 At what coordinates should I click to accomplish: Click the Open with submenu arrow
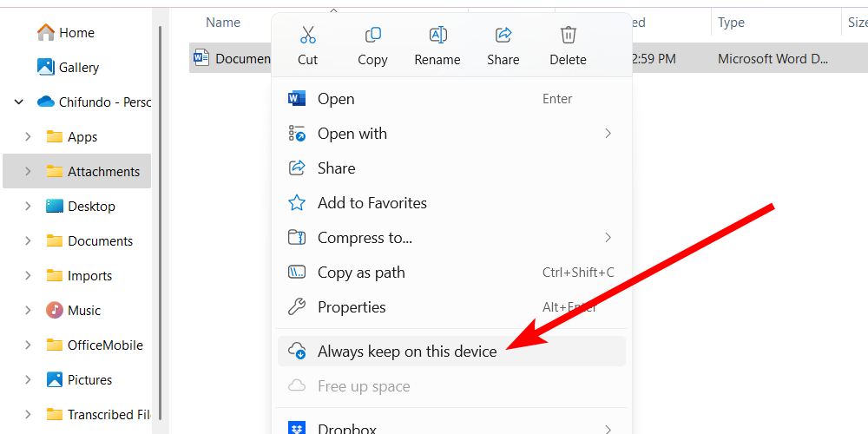[x=608, y=134]
